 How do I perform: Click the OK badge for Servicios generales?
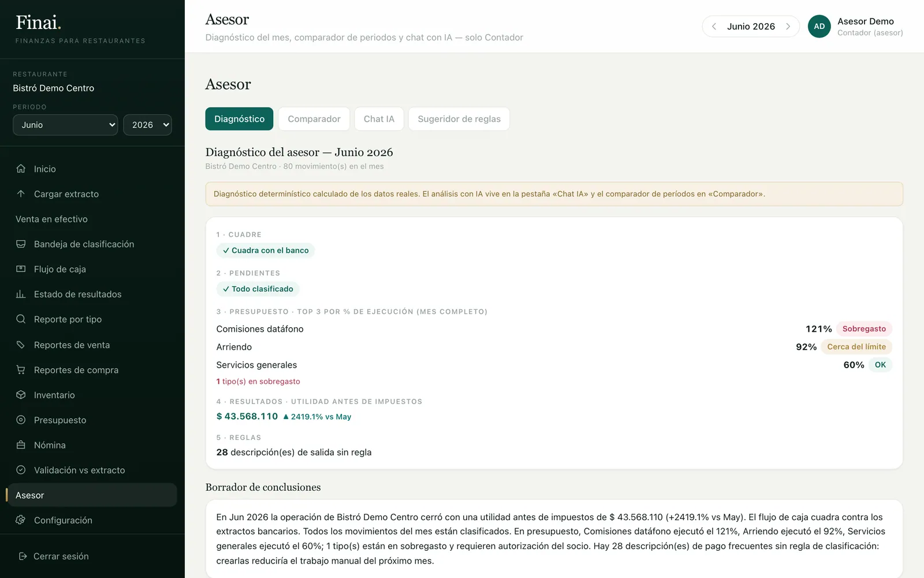880,365
